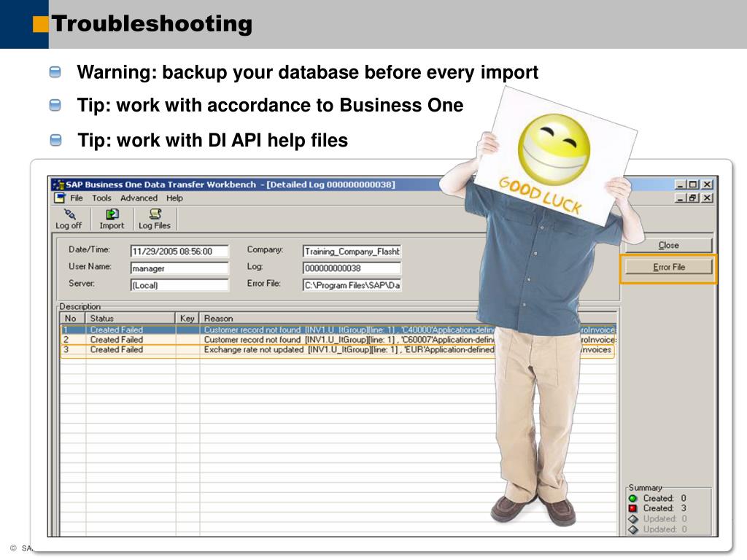Click red Created failed indicator in Summary

[x=632, y=508]
